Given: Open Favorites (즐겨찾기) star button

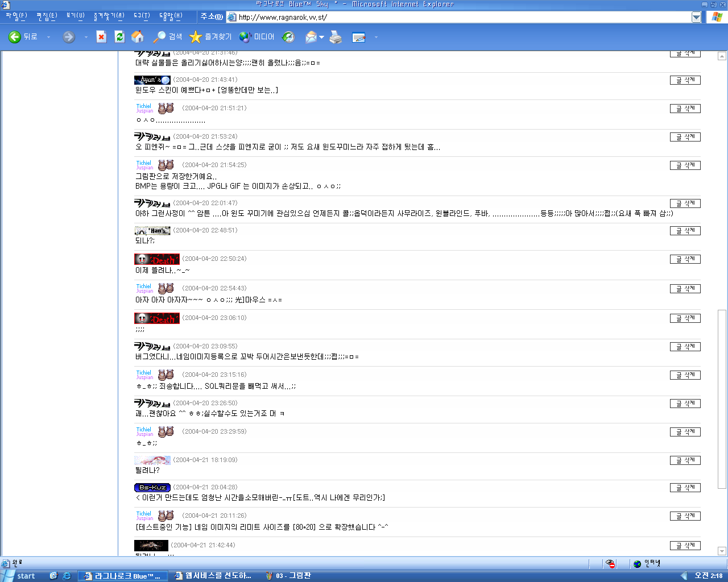Looking at the screenshot, I should coord(210,37).
